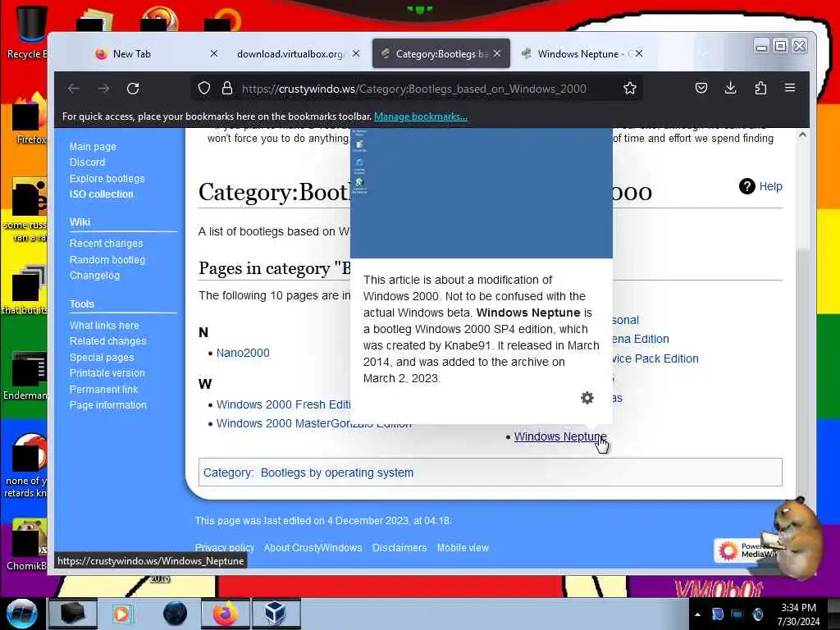
Task: Click the site security padlock icon
Action: pos(227,89)
